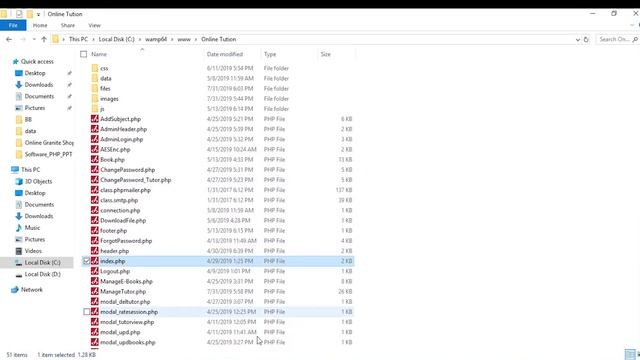640x360 pixels.
Task: Select ChangePassword_Tutor.php file name
Action: pos(136,180)
